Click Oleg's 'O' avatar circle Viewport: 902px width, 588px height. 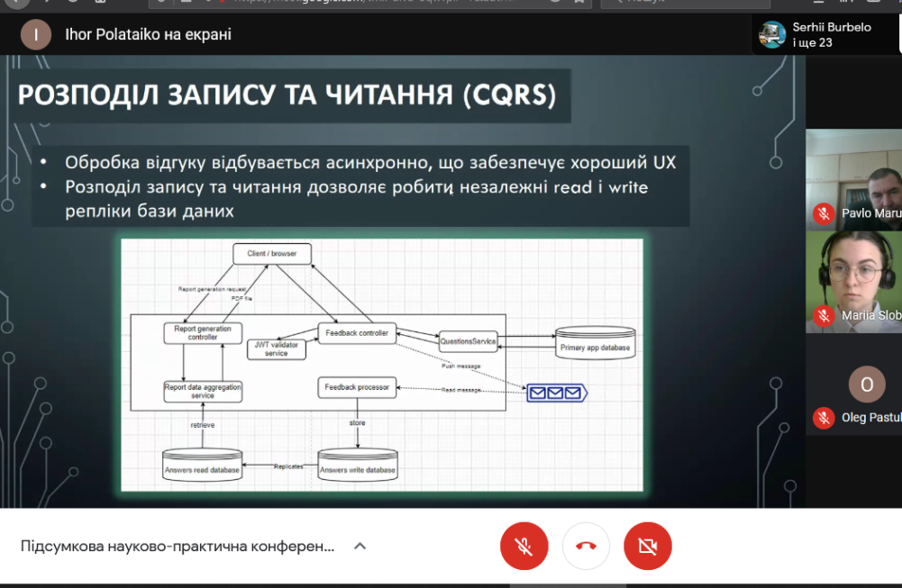click(867, 384)
